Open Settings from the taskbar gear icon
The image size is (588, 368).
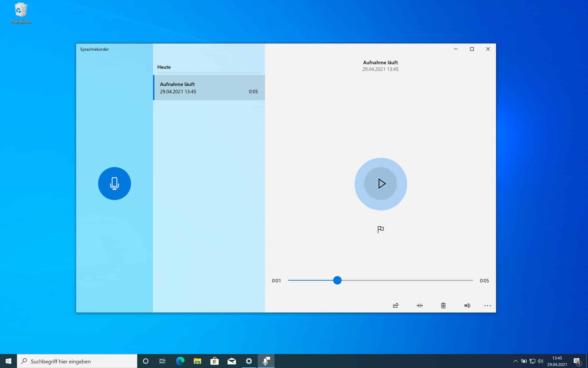(x=249, y=361)
